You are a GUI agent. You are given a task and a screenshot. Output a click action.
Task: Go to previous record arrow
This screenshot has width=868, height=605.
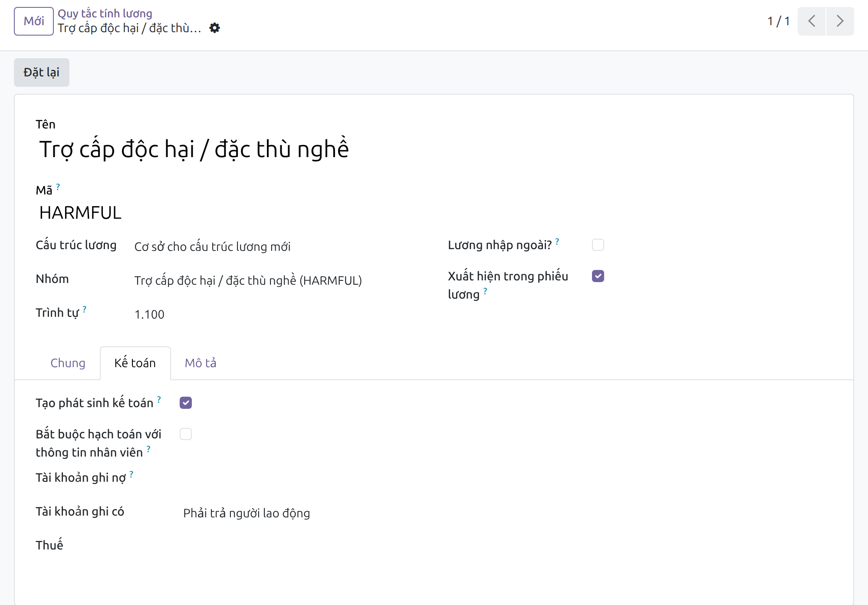[812, 21]
